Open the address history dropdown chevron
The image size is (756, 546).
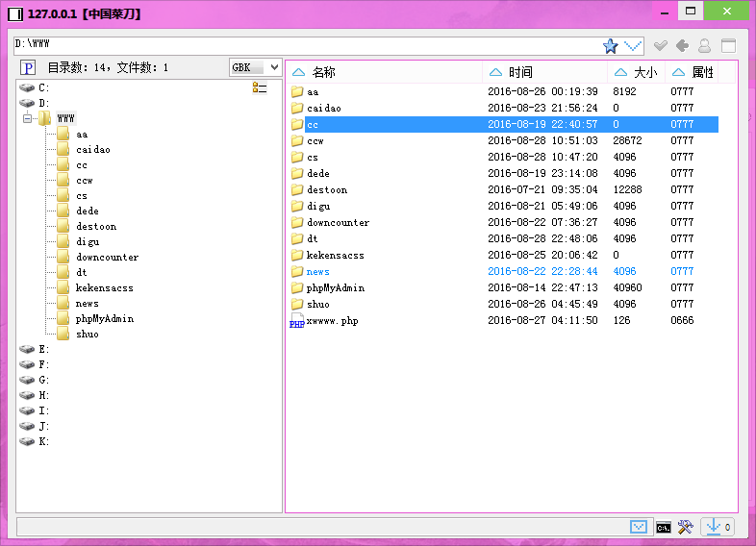click(633, 46)
